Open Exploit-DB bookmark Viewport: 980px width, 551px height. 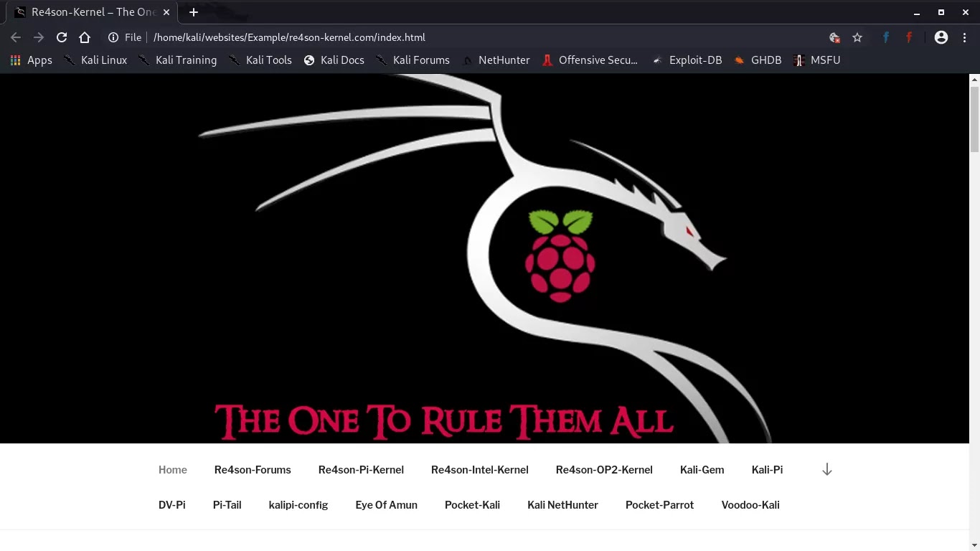coord(687,60)
